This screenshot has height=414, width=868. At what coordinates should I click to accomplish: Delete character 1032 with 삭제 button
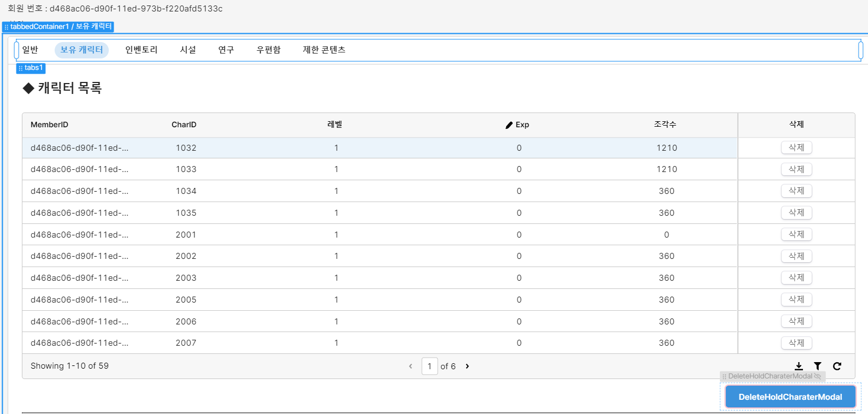796,147
